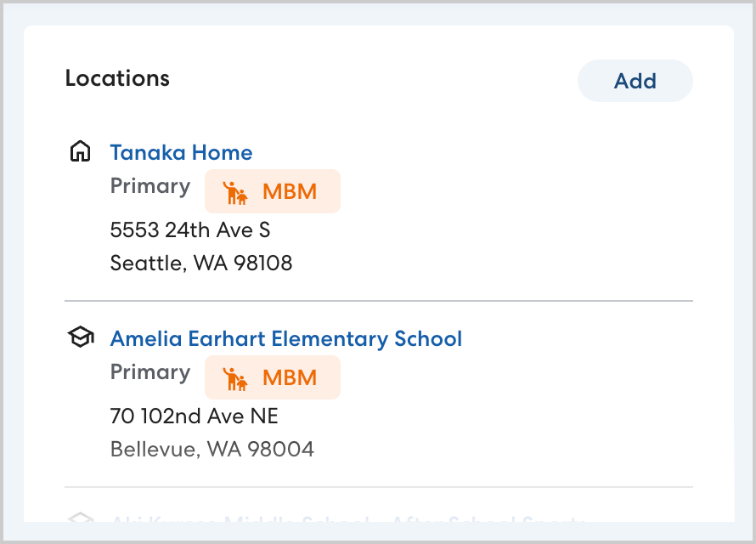This screenshot has height=544, width=756.
Task: Click the Bellevue, WA 98004 text
Action: [x=212, y=449]
